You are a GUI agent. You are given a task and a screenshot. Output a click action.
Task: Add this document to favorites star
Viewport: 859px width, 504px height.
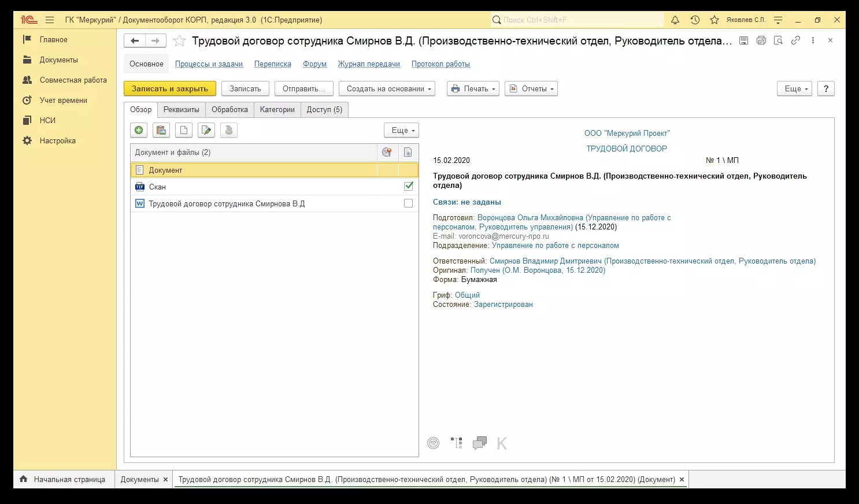(180, 40)
